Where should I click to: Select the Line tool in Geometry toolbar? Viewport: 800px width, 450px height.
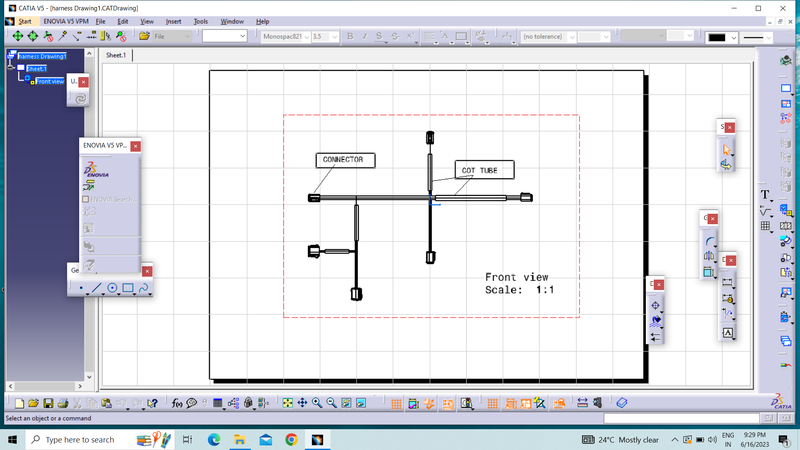(x=96, y=288)
